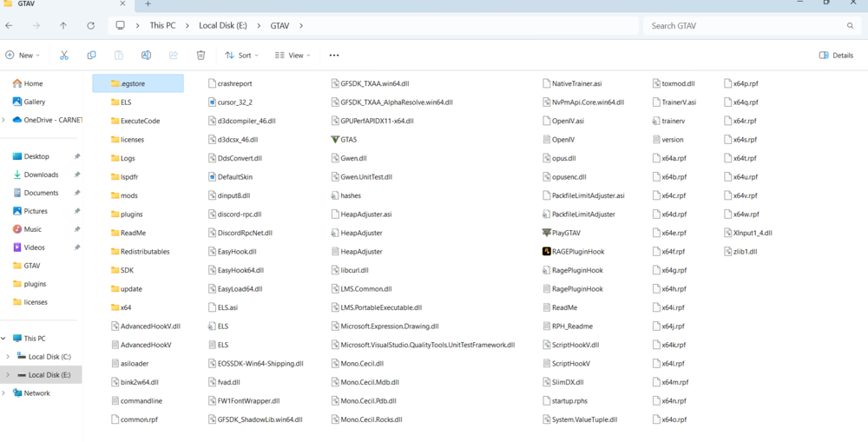Click This PC in address breadcrumb
This screenshot has height=442, width=868.
pos(163,25)
